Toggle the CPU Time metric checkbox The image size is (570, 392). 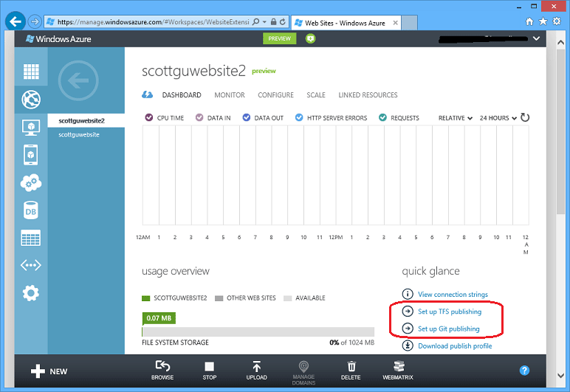[149, 117]
